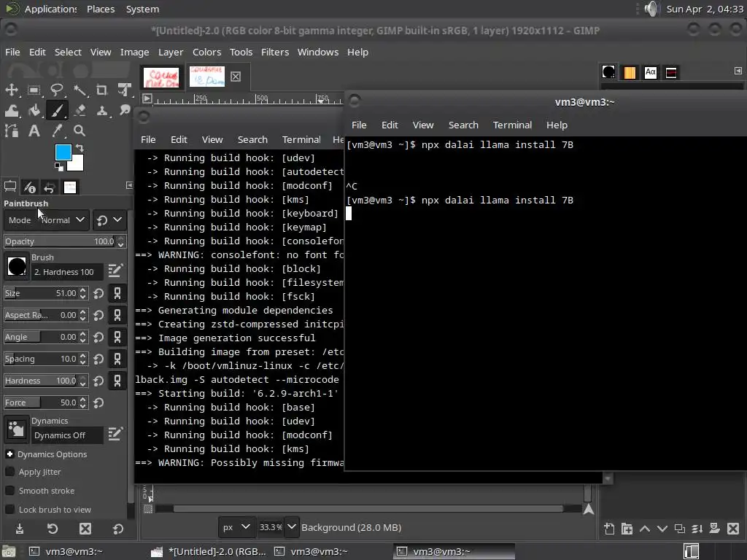Select the Rectangle Select tool
The width and height of the screenshot is (747, 560).
click(x=34, y=90)
